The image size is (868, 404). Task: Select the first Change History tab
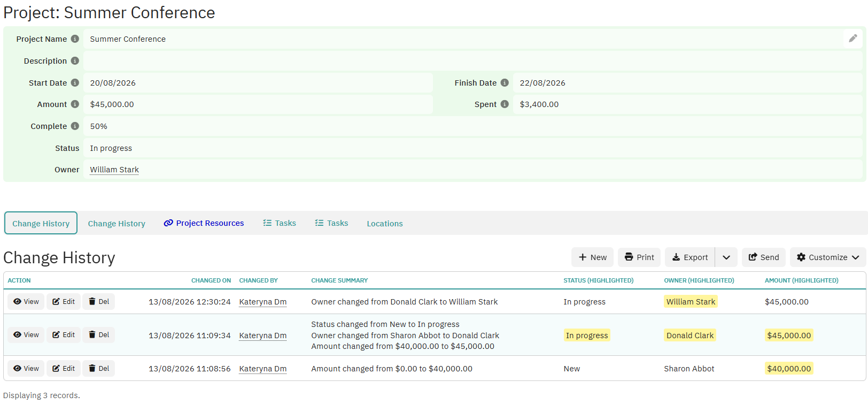point(41,223)
